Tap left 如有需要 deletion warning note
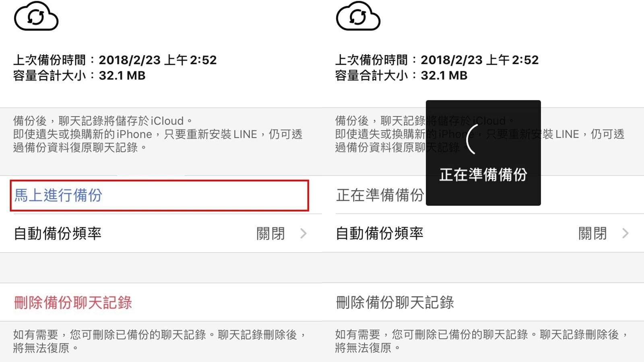Viewport: 644px width, 362px height. coord(160,341)
